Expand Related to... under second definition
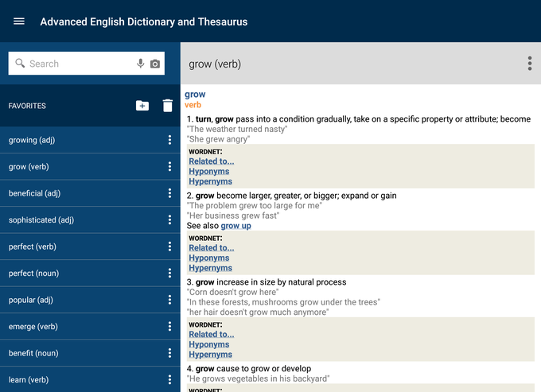Image resolution: width=541 pixels, height=392 pixels. pos(211,247)
